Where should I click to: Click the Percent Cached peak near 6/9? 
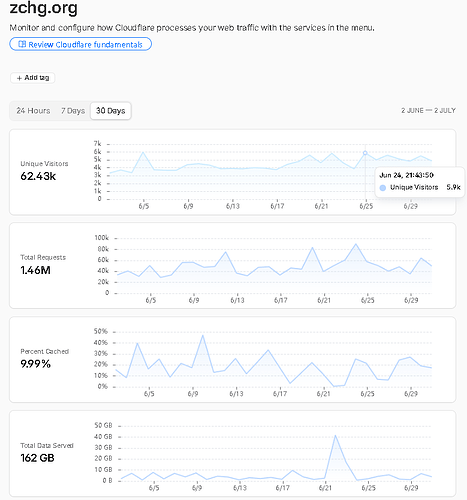tap(203, 335)
